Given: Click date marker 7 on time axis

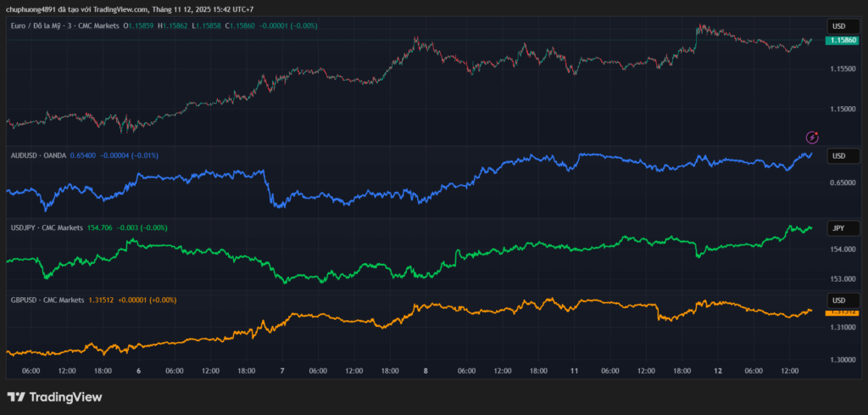Looking at the screenshot, I should (282, 371).
